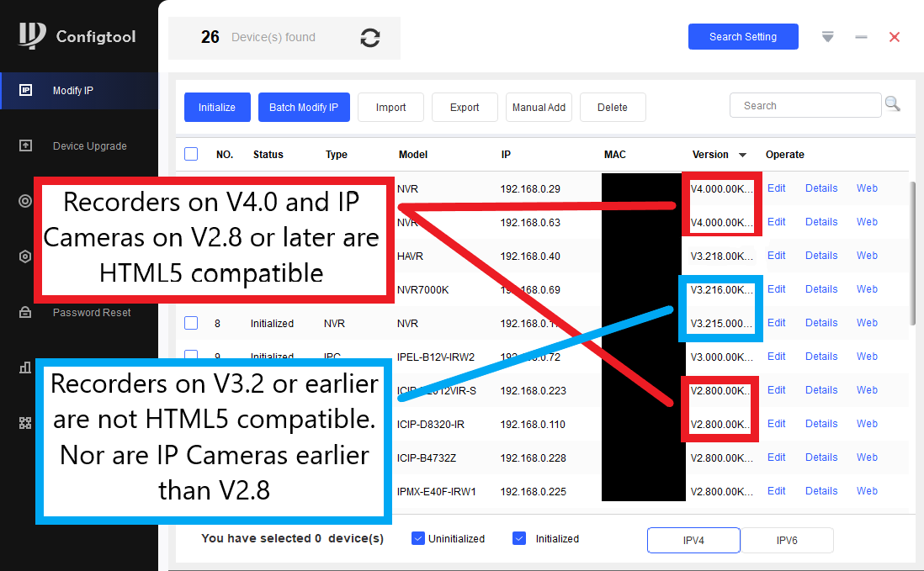Screen dimensions: 924x571
Task: Open Details for HAVR device
Action: click(821, 256)
